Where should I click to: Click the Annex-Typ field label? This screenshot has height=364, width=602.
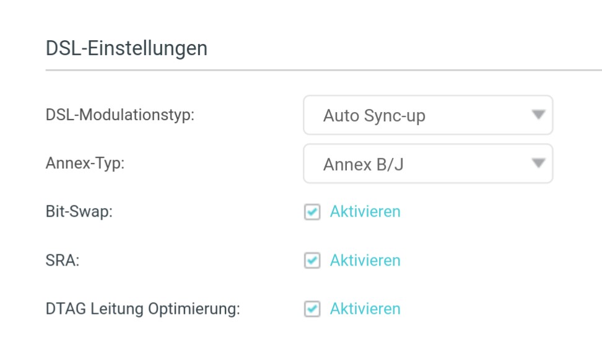point(85,164)
